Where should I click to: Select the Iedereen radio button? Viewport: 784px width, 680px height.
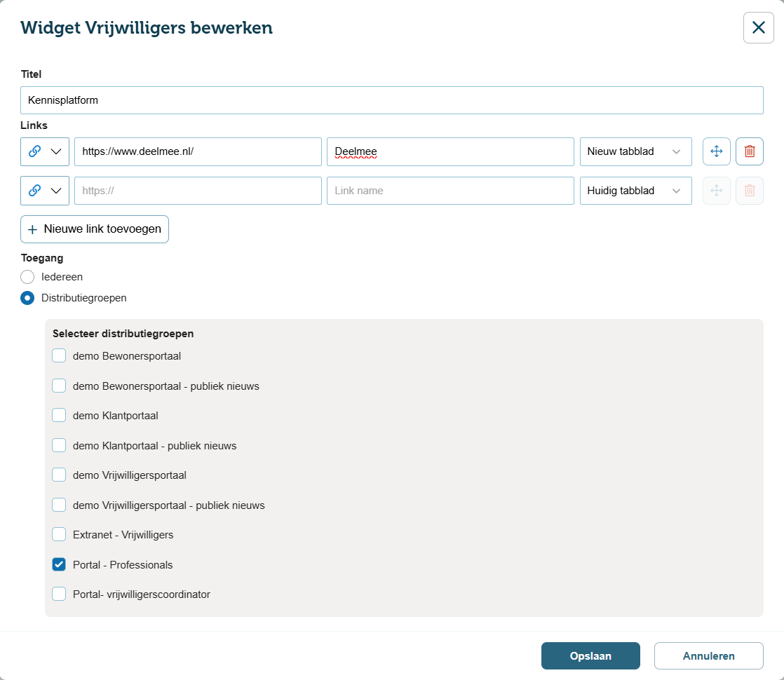tap(27, 277)
